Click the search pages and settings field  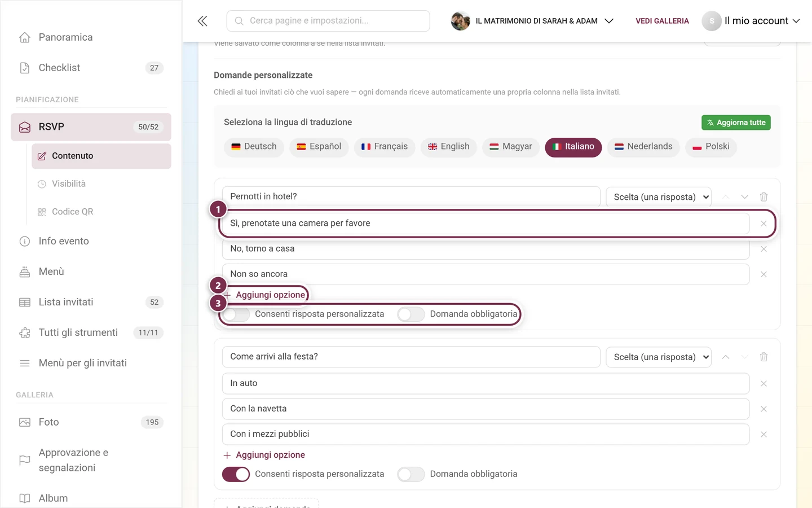[x=328, y=21]
